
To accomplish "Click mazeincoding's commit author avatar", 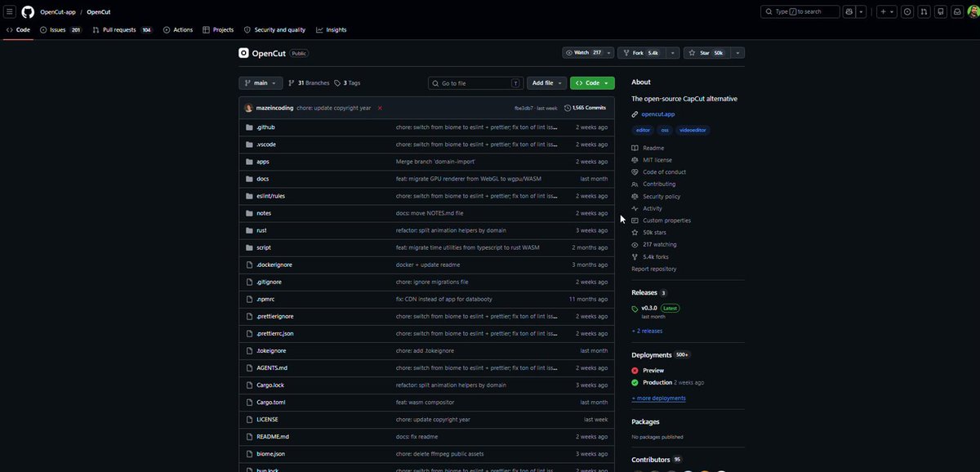I will [249, 108].
